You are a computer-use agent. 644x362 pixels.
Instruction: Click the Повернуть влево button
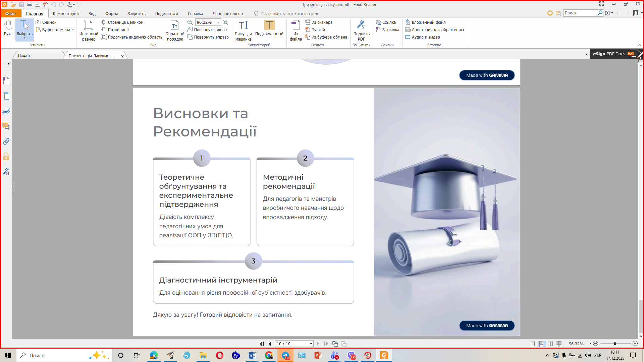click(207, 29)
